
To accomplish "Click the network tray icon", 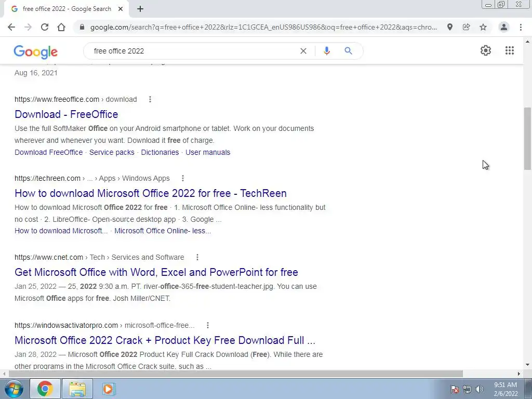I will click(x=467, y=389).
